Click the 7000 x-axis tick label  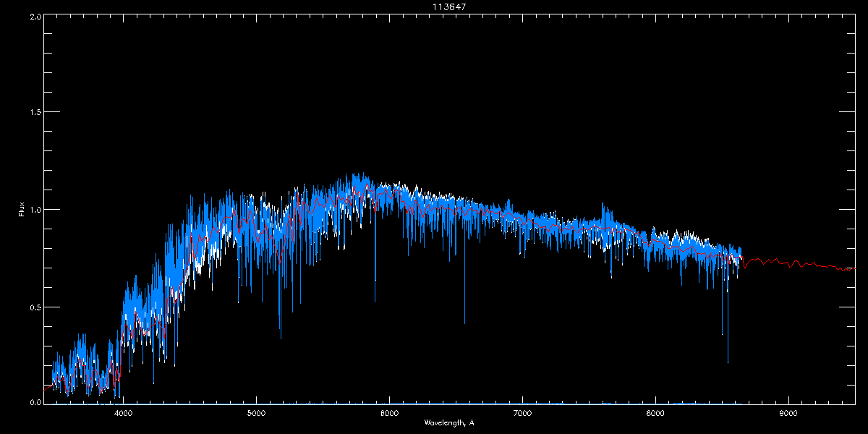522,413
